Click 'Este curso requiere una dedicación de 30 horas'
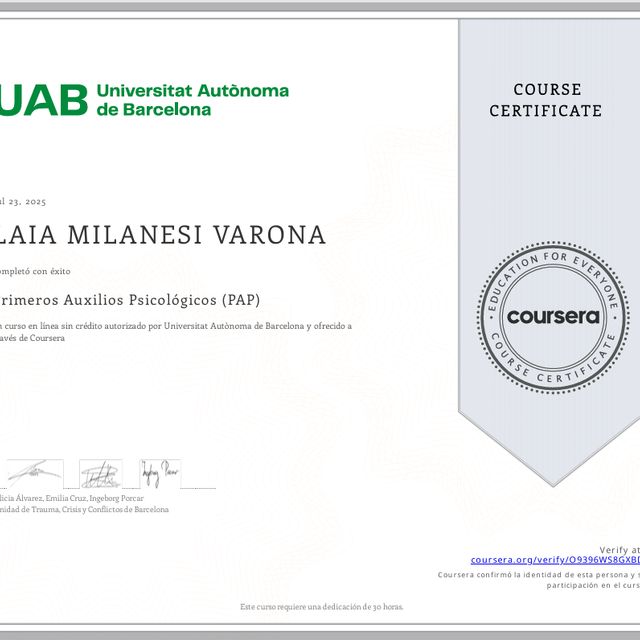The width and height of the screenshot is (640, 640). click(321, 607)
